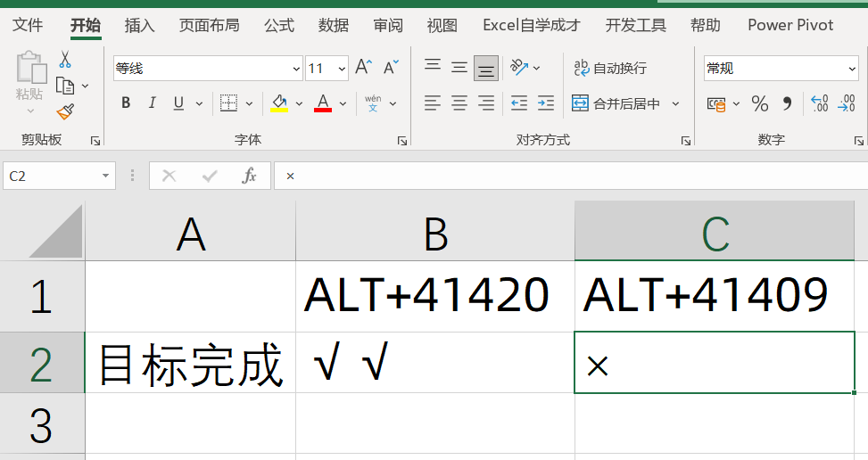Expand copy options arrow
This screenshot has height=460, width=868.
(x=86, y=86)
